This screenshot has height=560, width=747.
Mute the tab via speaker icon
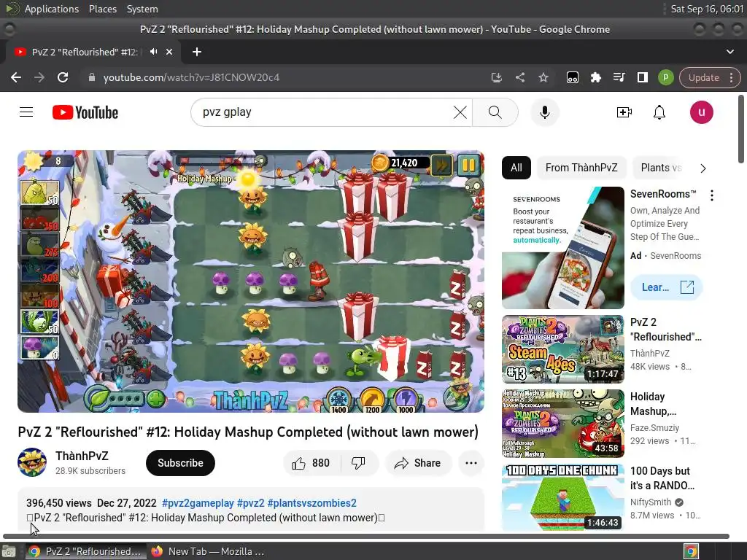coord(153,52)
